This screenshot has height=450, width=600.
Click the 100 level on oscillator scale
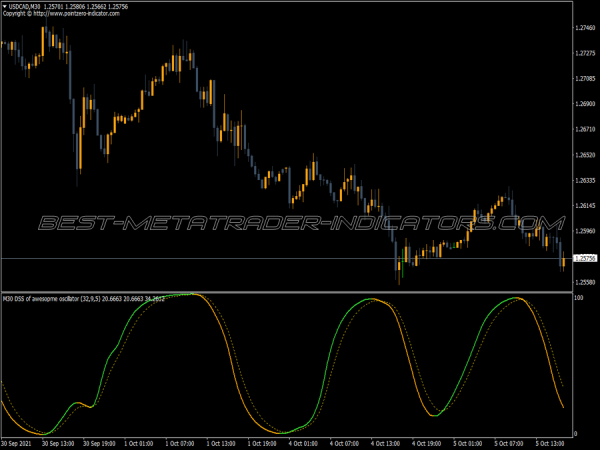point(579,298)
